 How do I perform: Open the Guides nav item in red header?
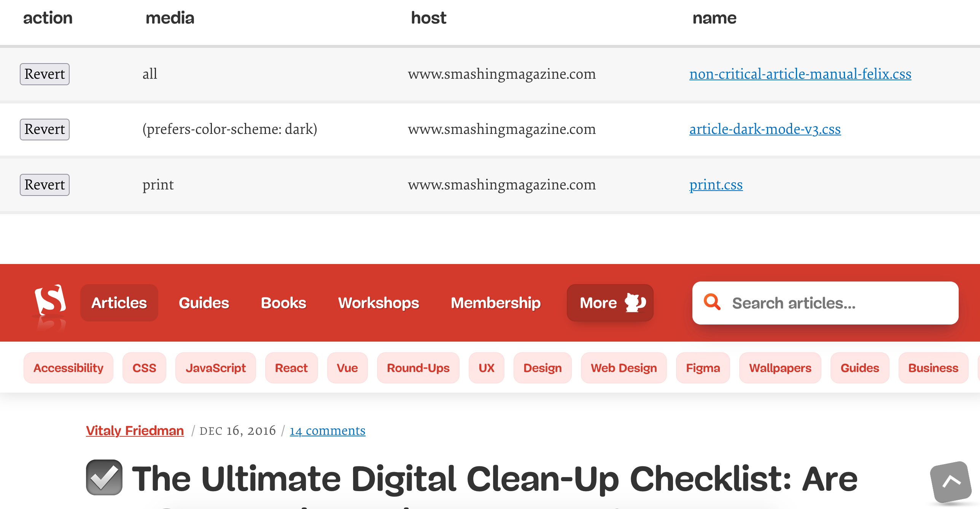[x=204, y=303]
